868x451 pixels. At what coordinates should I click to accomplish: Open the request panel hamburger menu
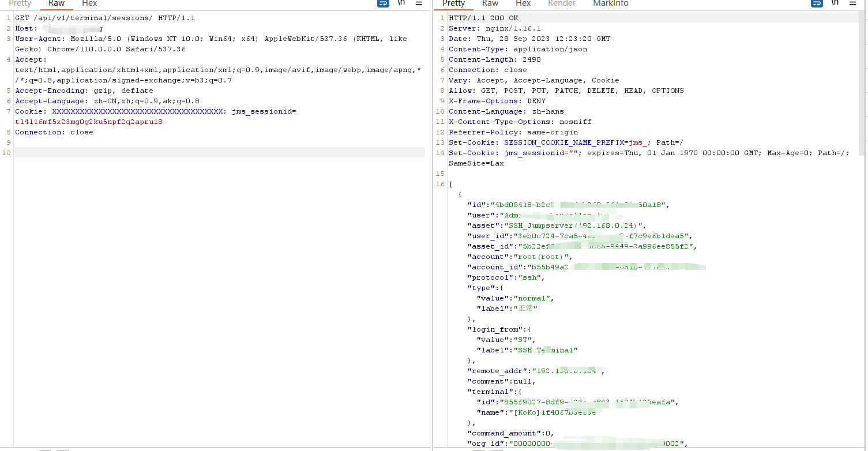[419, 3]
